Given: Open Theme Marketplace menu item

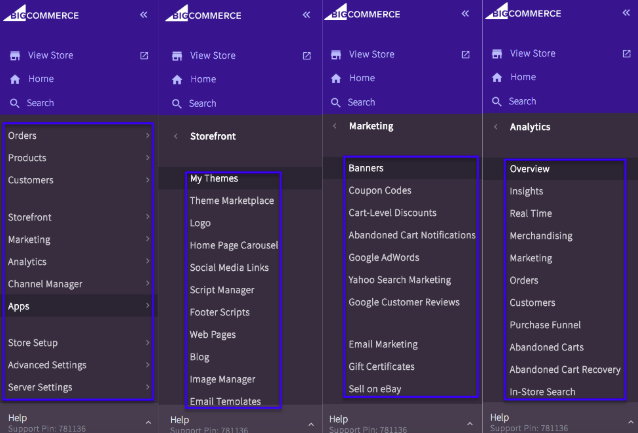Looking at the screenshot, I should pos(232,201).
